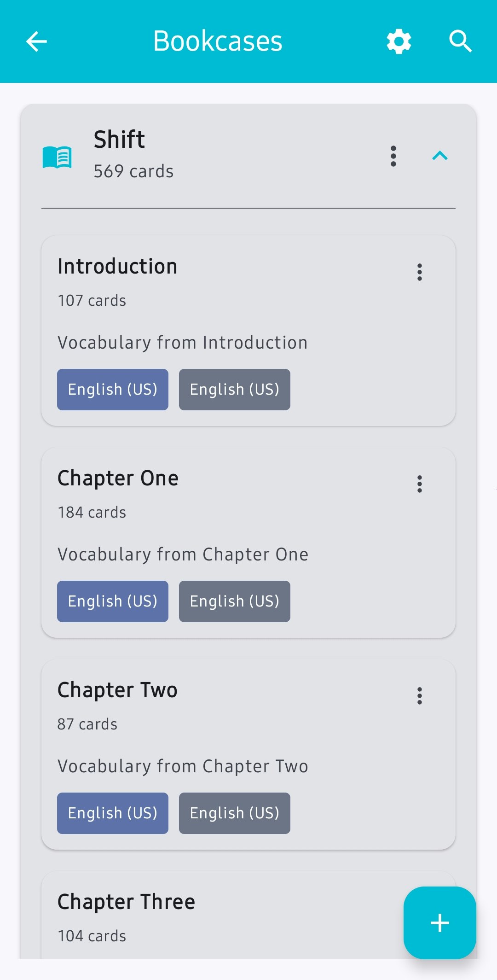The image size is (497, 980).
Task: Select gray English (US) tag in Chapter Two
Action: click(x=235, y=813)
